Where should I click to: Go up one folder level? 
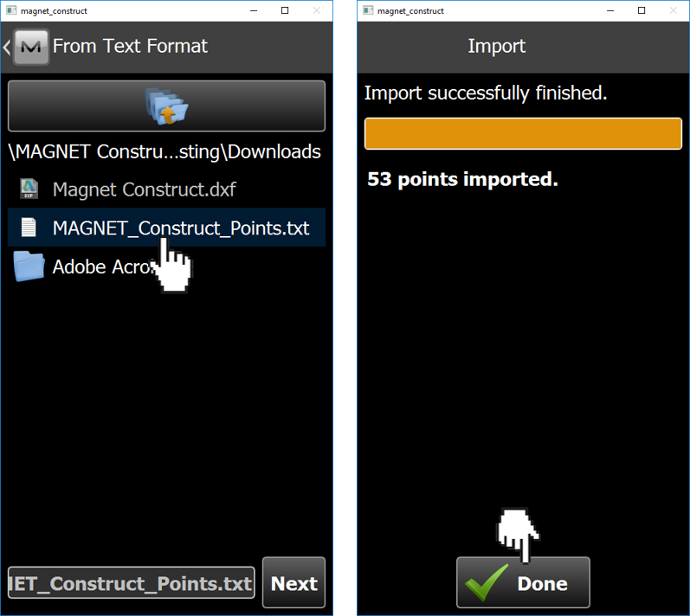166,106
